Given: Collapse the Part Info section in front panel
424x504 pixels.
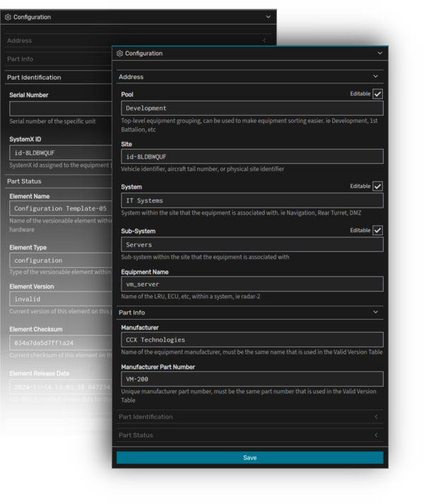Looking at the screenshot, I should pos(375,312).
